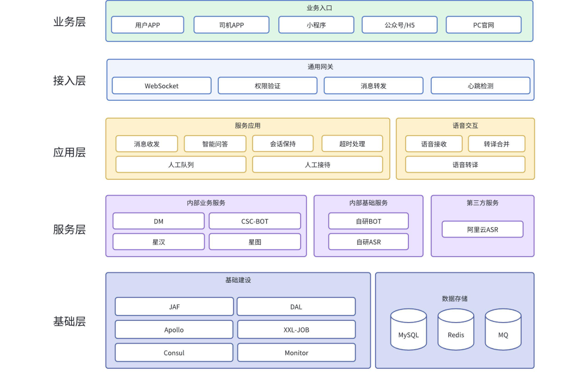Select the 心跳检测 box
The image size is (588, 377).
point(480,86)
